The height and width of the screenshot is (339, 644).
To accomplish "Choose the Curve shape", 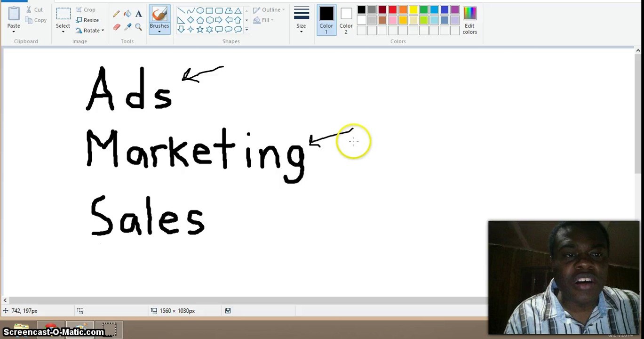I will [190, 10].
